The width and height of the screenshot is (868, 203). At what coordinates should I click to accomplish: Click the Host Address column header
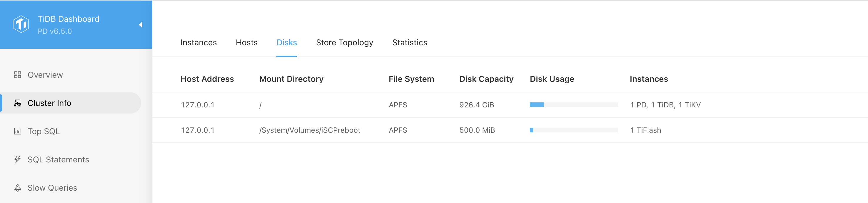(207, 79)
